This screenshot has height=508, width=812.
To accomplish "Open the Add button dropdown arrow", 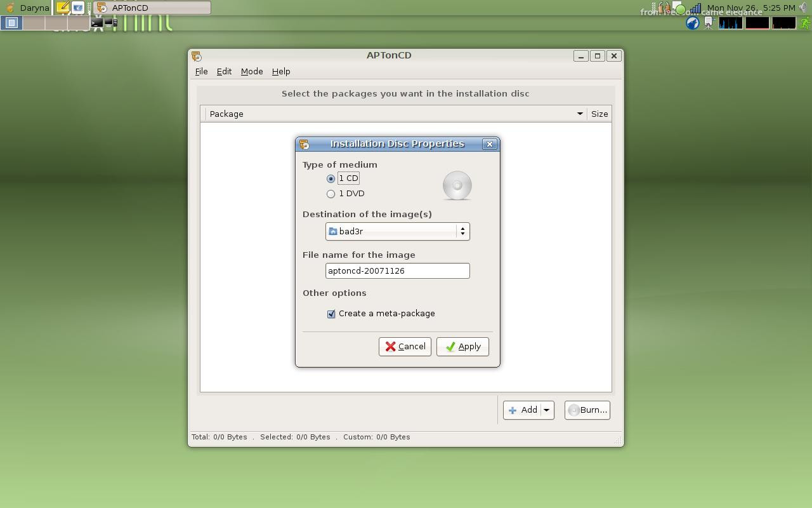I will (546, 410).
